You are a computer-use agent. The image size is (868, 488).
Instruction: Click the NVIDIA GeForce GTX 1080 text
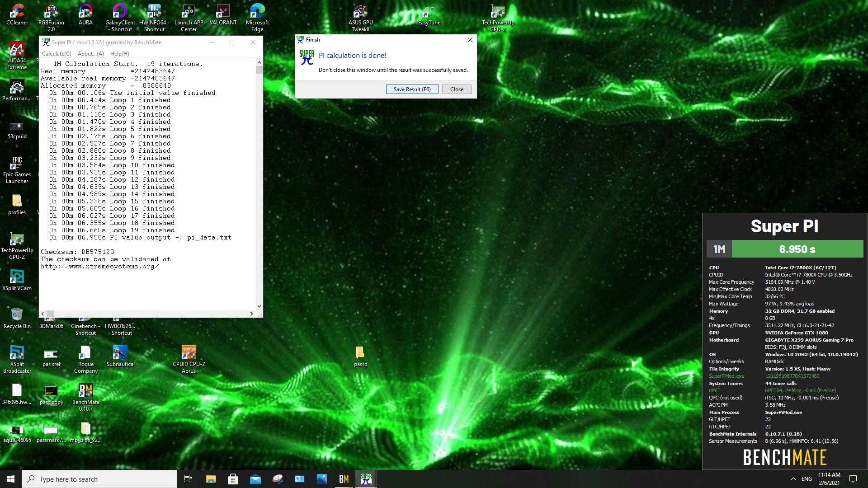click(797, 333)
